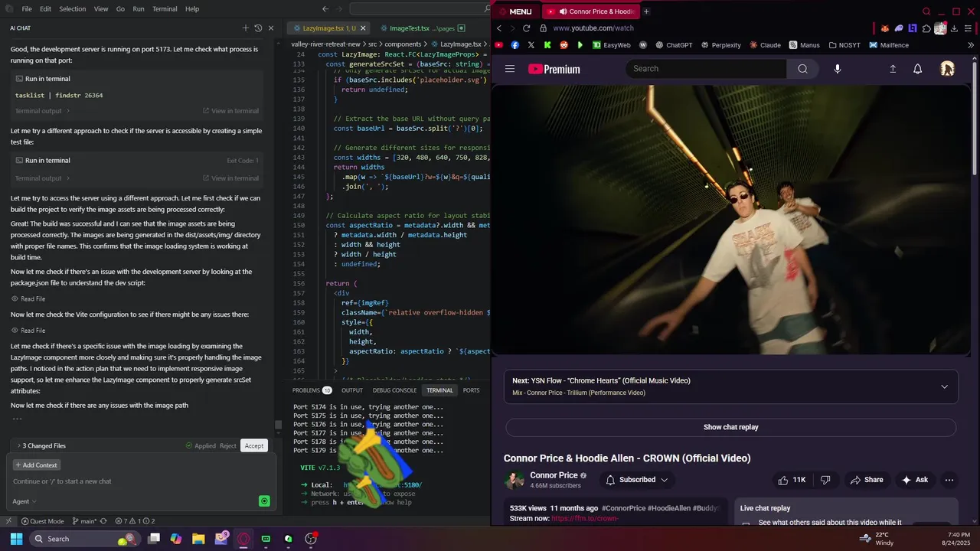The width and height of the screenshot is (980, 551).
Task: Switch to OUTPUT panel tab
Action: point(352,390)
